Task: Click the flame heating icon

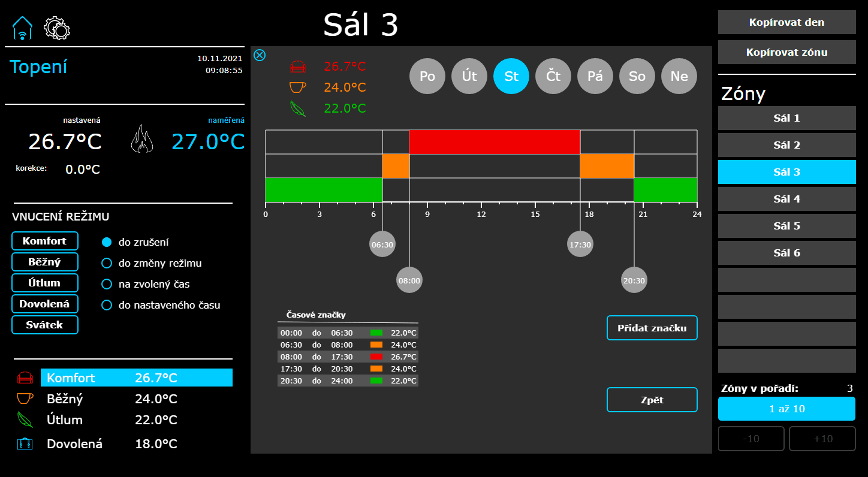Action: [142, 139]
